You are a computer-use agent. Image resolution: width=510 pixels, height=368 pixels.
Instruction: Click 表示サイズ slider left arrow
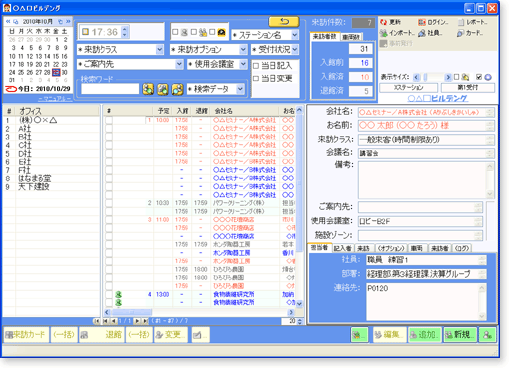click(x=416, y=77)
